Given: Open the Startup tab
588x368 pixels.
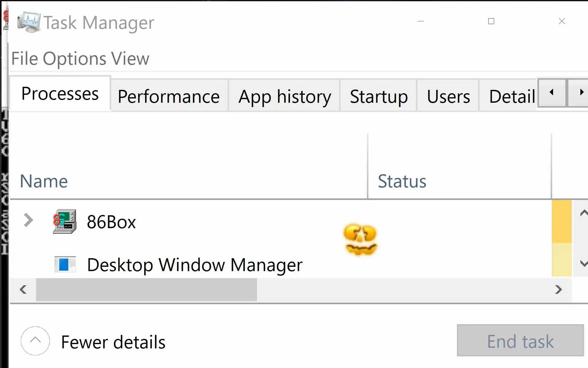Looking at the screenshot, I should click(379, 97).
